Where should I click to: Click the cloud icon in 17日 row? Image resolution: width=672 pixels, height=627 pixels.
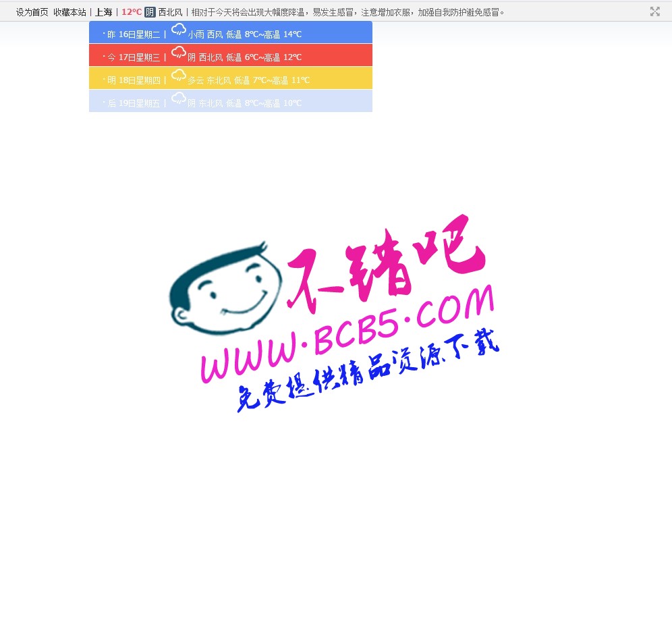pos(179,53)
